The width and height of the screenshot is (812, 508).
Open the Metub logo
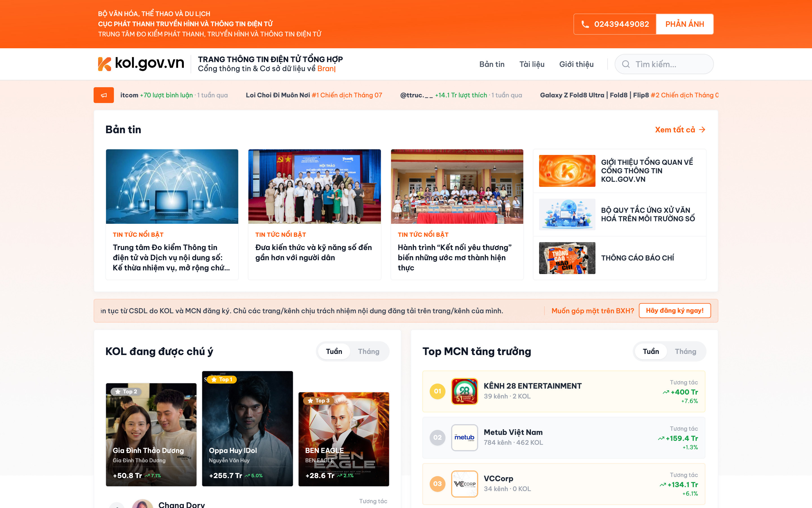pos(464,437)
